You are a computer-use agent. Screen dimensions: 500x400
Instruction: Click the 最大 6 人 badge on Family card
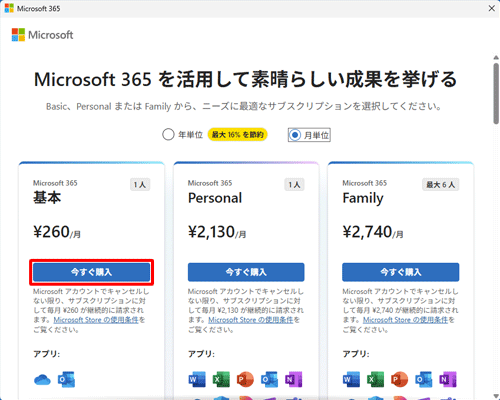point(441,184)
